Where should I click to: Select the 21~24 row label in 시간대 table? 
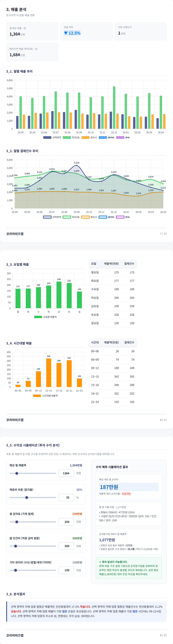[x=95, y=402]
